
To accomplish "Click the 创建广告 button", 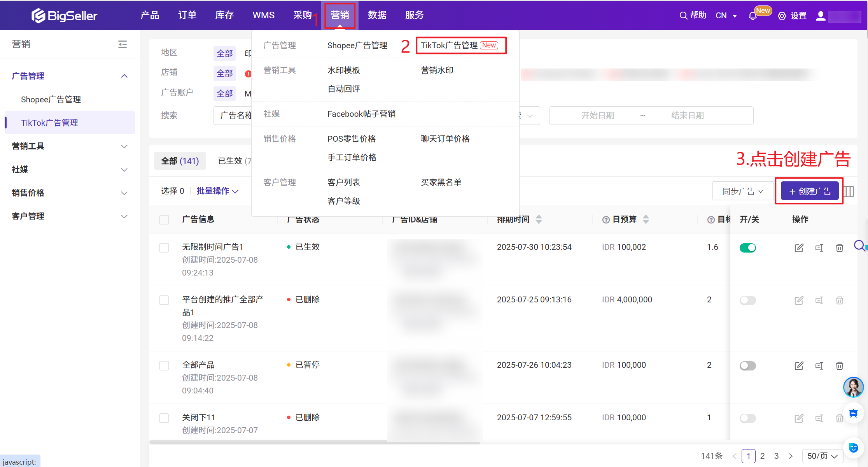I will (x=810, y=191).
